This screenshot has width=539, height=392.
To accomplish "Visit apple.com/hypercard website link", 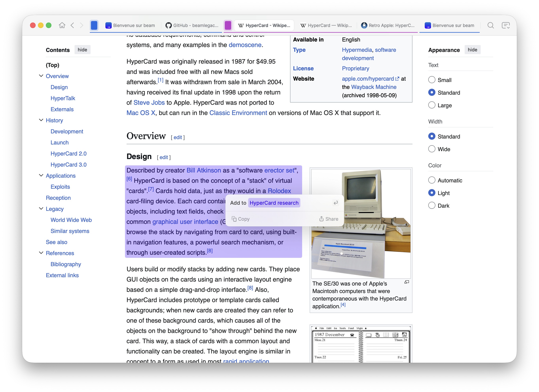I will click(371, 79).
